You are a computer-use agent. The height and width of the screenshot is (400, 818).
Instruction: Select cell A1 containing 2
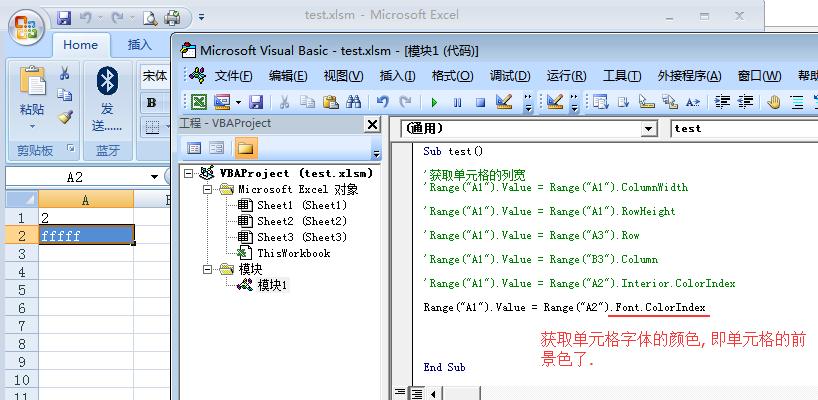click(86, 217)
